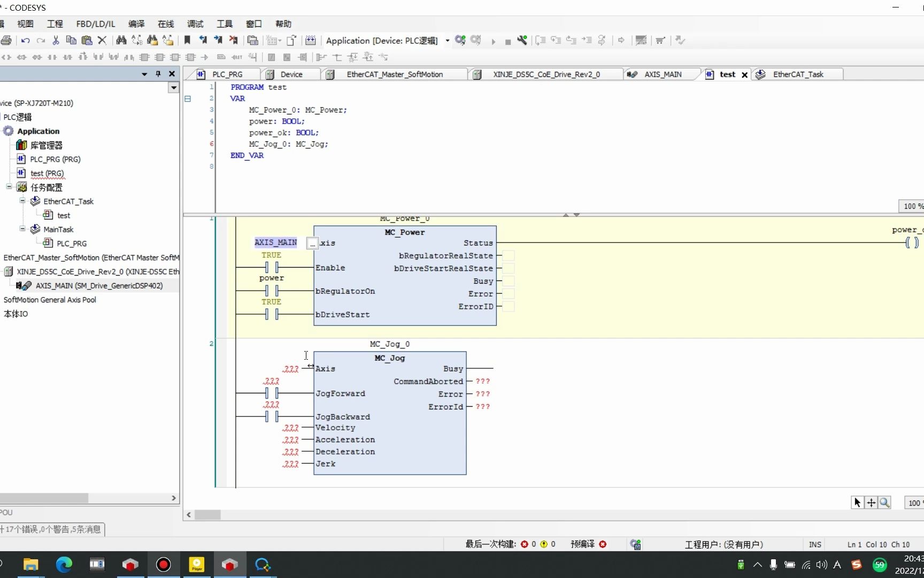Select the Insert Contact tool
This screenshot has height=578, width=924.
click(52, 57)
